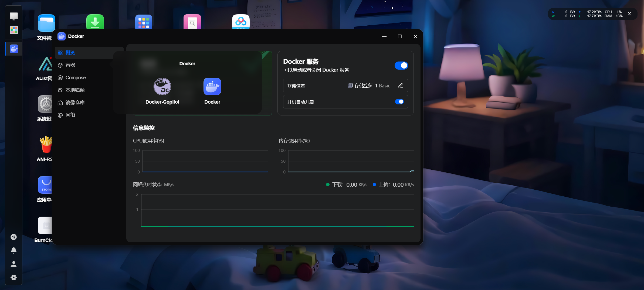Click the 上传 0.00 KB/s legend
The height and width of the screenshot is (290, 644).
(393, 185)
